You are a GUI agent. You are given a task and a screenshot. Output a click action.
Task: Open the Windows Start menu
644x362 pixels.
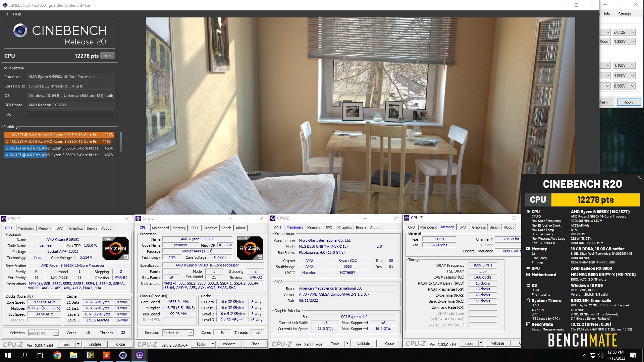pos(8,355)
